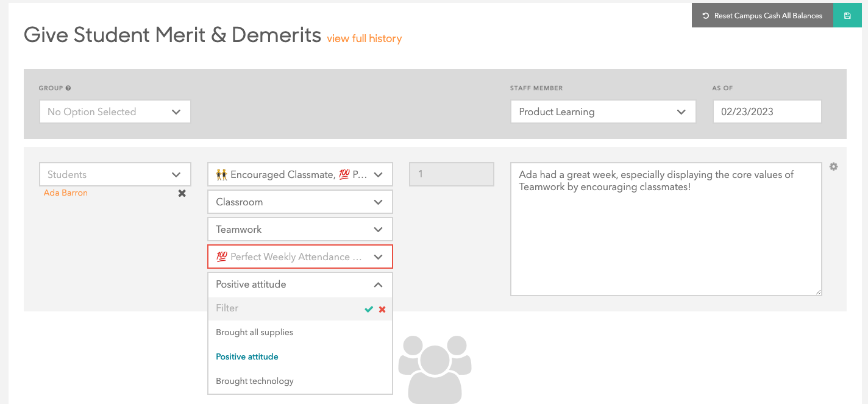Click the large students group placeholder icon
Viewport: 868px width, 404px height.
435,367
